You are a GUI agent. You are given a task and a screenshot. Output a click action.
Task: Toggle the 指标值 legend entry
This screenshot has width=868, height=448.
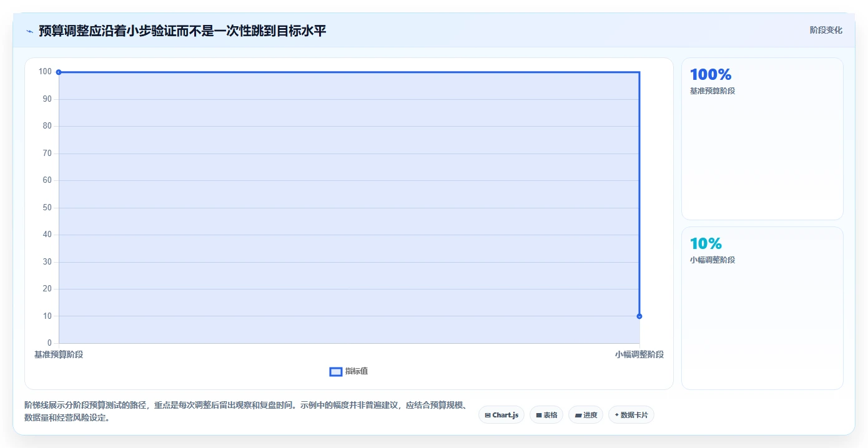pos(349,371)
